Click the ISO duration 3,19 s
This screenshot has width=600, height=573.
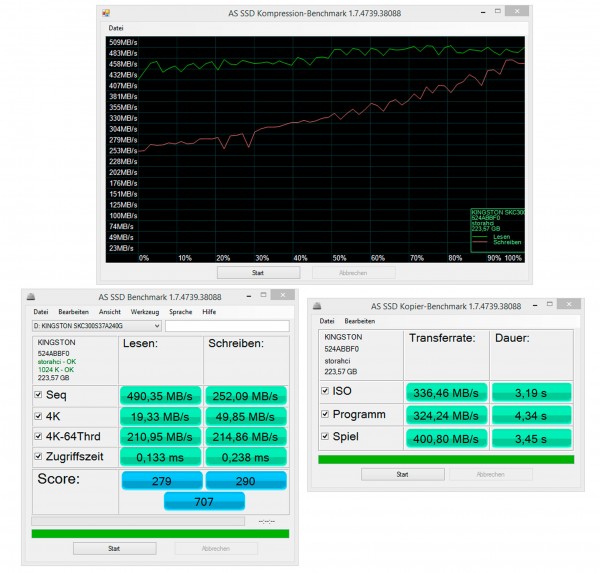pyautogui.click(x=532, y=393)
